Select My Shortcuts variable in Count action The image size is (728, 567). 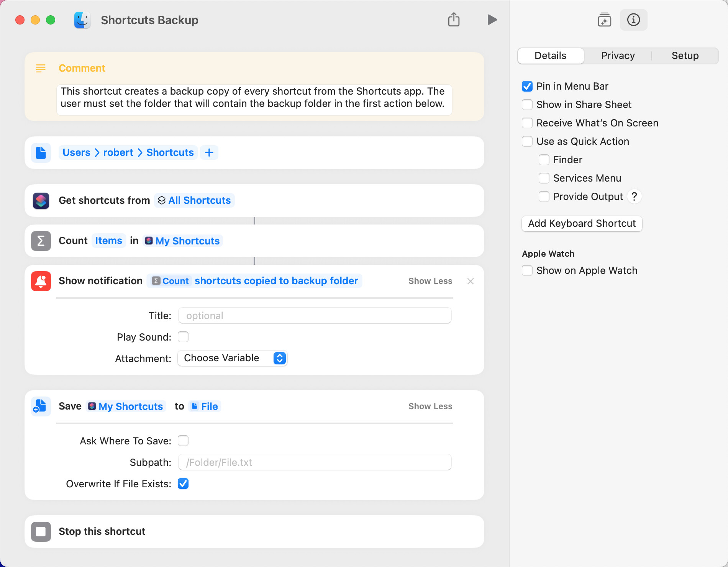[x=182, y=241]
